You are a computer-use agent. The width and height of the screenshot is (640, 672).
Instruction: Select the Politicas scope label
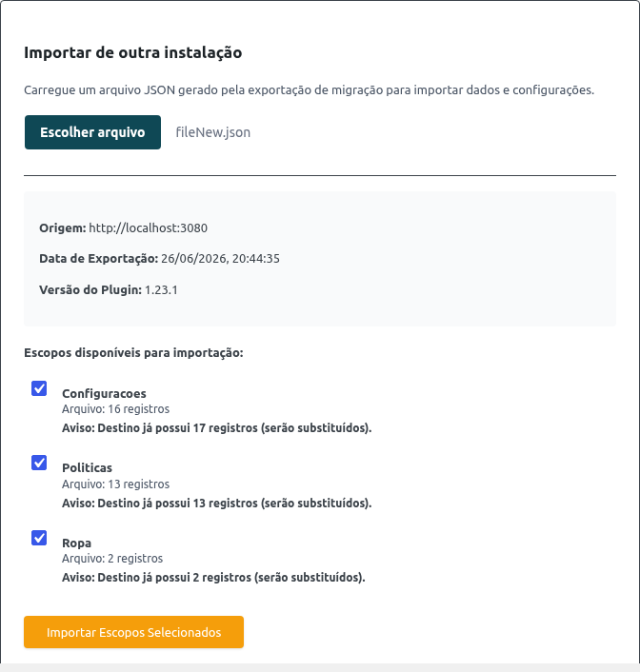tap(87, 467)
